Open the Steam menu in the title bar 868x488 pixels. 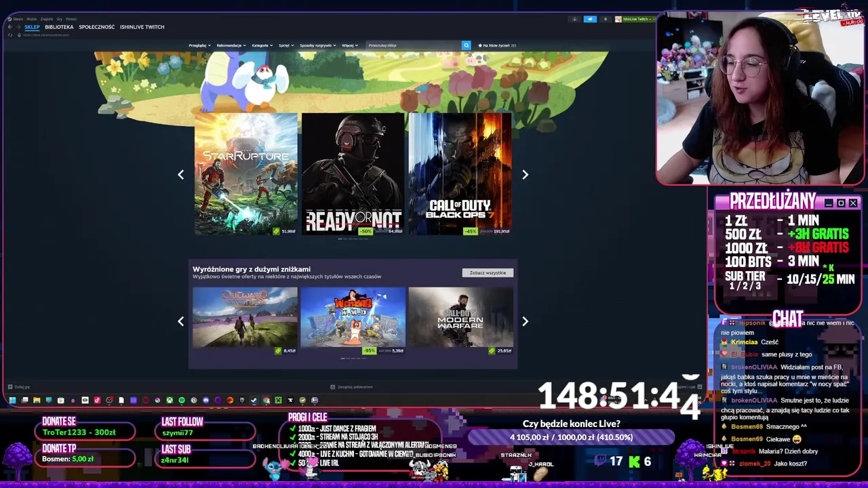18,19
